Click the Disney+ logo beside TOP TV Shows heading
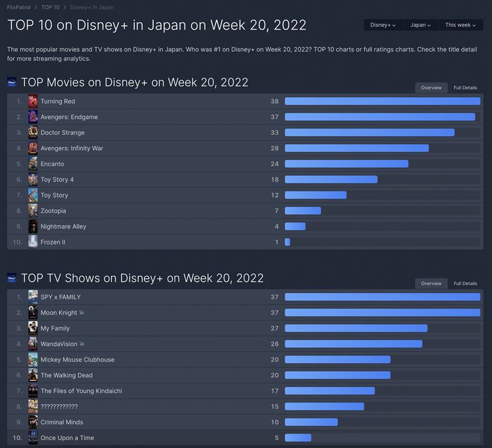Screen dimensions: 492x448 point(12,278)
